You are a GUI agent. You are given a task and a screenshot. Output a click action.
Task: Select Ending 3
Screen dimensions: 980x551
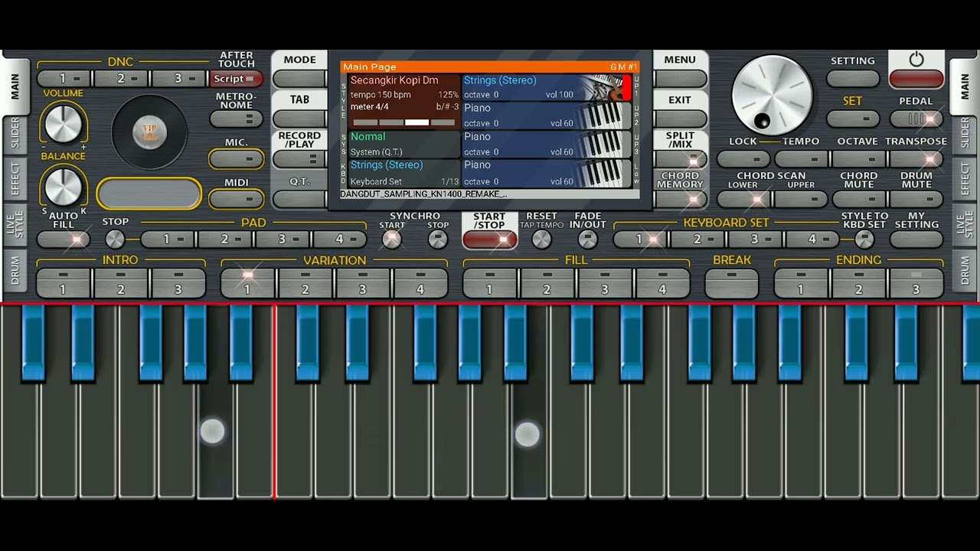[916, 282]
